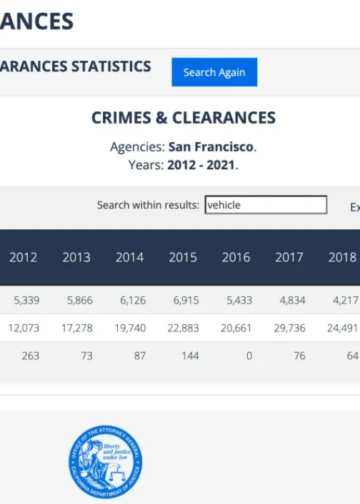Select the 0 value under 2016

click(x=249, y=356)
